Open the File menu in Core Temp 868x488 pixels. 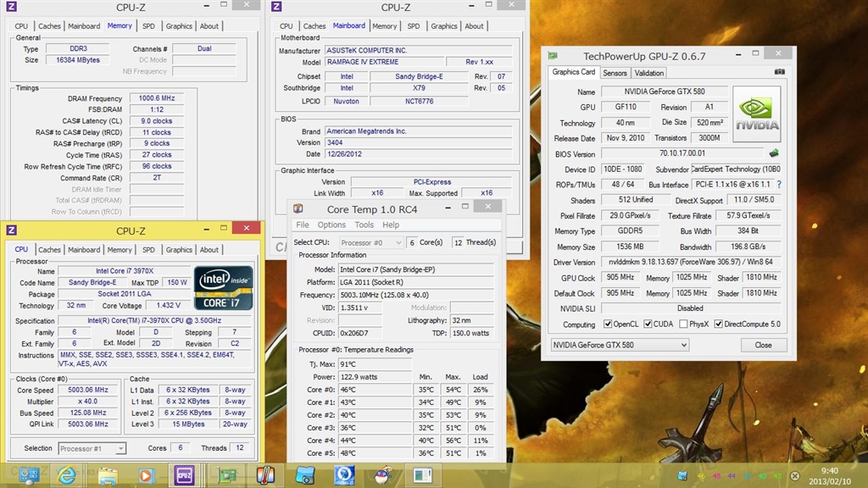coord(303,225)
